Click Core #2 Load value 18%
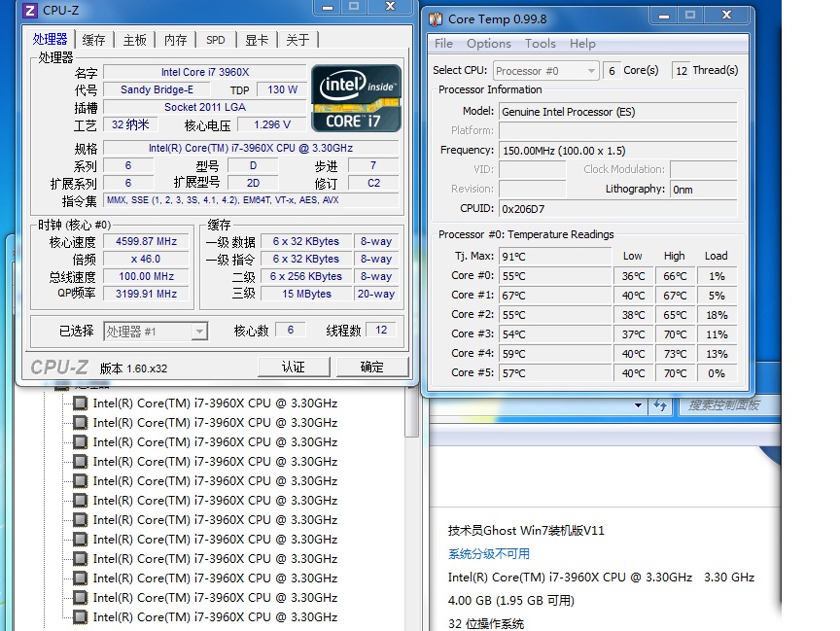 point(717,315)
